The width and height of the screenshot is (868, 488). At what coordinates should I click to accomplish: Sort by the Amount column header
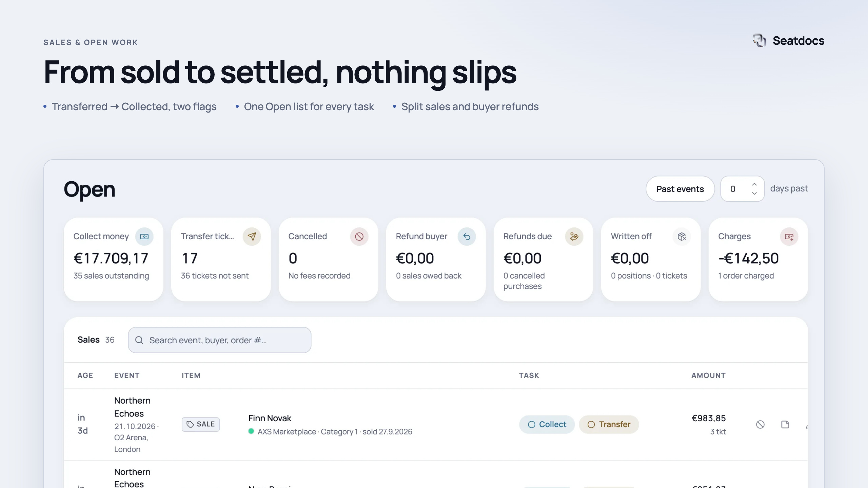point(709,375)
